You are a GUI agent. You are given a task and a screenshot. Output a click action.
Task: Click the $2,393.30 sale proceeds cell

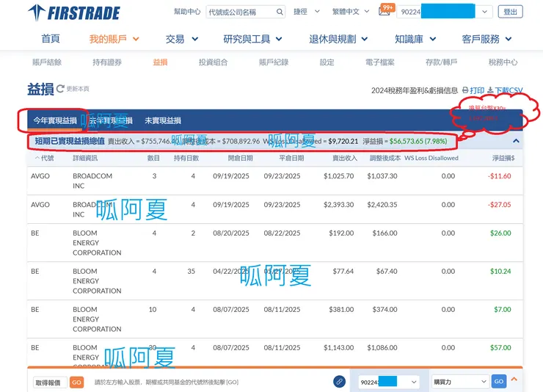click(x=339, y=205)
